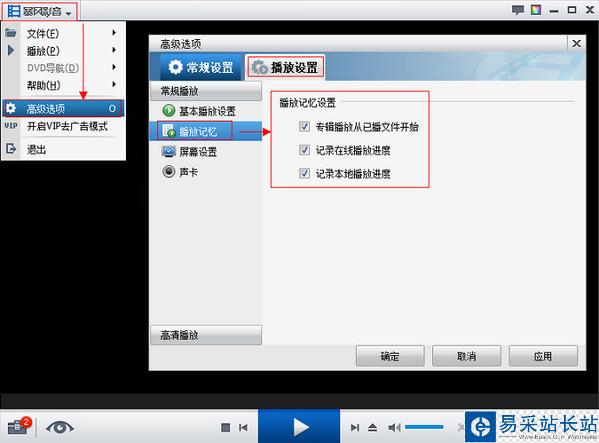Select 播放记忆 in the sidebar
The height and width of the screenshot is (443, 599).
[206, 131]
